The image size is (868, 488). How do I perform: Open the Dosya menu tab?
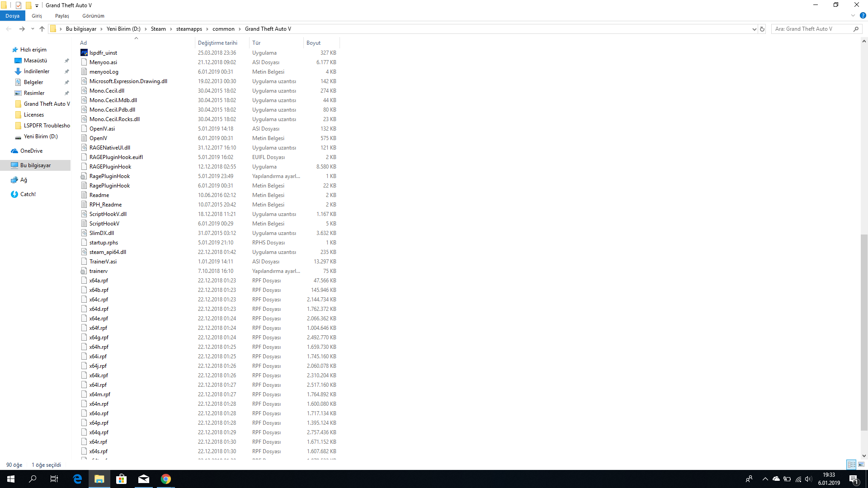tap(13, 16)
